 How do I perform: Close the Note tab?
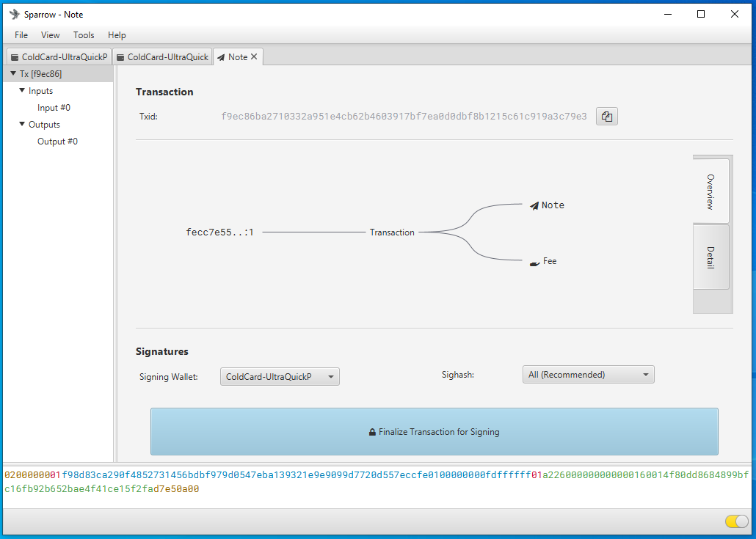coord(254,57)
